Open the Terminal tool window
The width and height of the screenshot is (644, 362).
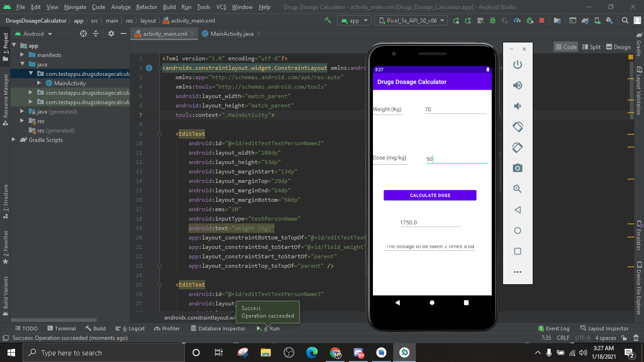61,329
